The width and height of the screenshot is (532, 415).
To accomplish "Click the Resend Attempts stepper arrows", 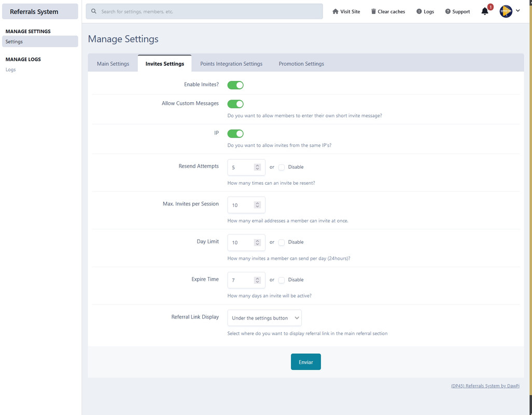I will pyautogui.click(x=257, y=167).
